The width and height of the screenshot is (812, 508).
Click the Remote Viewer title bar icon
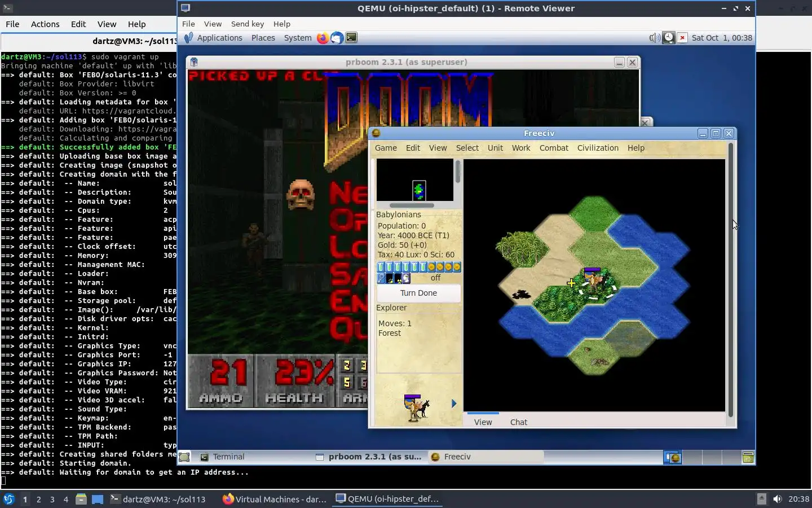click(x=186, y=8)
